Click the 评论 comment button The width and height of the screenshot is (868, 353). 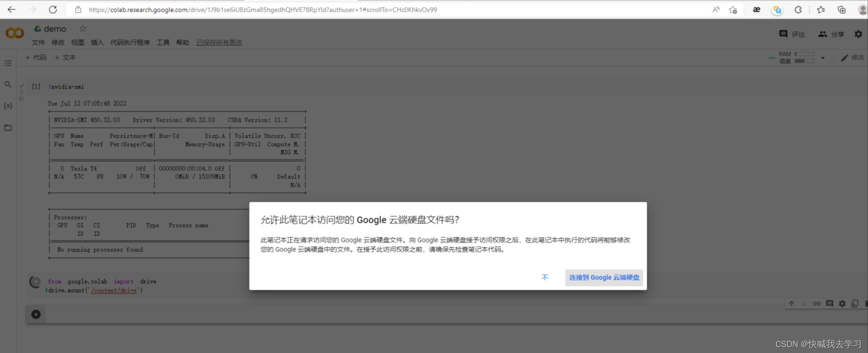792,34
